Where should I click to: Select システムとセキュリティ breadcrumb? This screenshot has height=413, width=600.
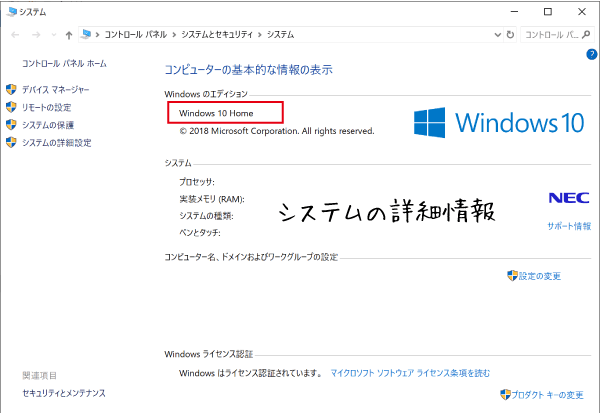[217, 35]
